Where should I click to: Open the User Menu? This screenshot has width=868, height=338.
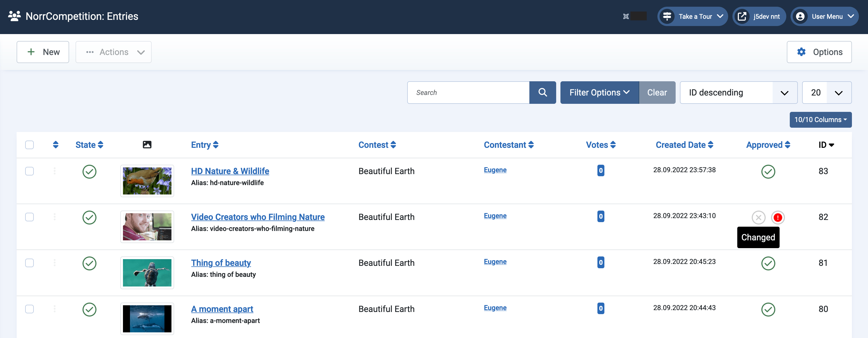click(x=824, y=17)
